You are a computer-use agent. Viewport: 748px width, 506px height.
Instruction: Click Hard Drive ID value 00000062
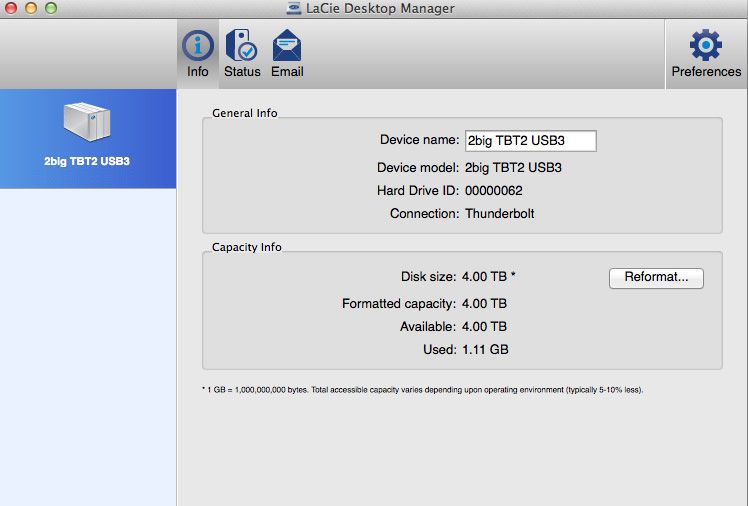click(493, 191)
